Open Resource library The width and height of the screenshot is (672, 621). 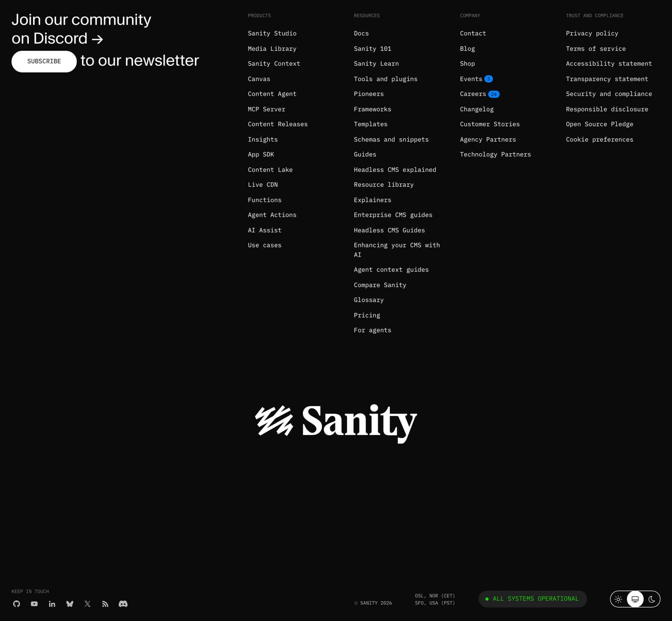384,184
